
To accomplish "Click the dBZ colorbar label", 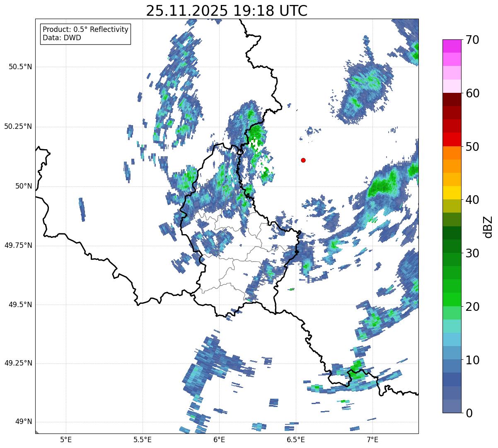I will coord(488,226).
